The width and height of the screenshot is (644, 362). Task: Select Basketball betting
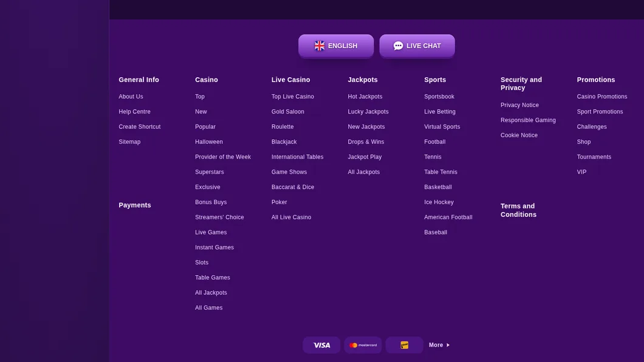point(438,187)
